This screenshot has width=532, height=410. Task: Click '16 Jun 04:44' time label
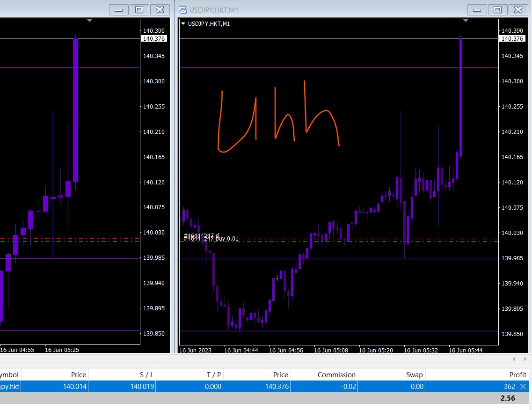[241, 350]
